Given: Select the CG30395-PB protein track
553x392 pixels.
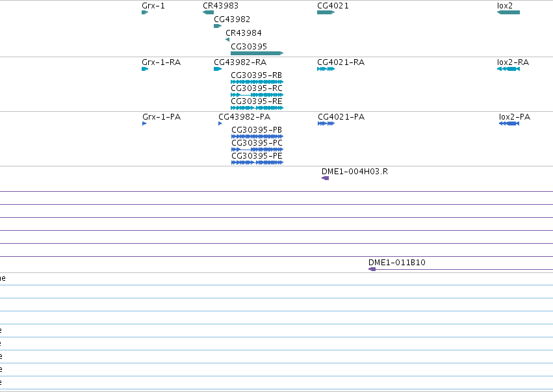Looking at the screenshot, I should coord(257,137).
